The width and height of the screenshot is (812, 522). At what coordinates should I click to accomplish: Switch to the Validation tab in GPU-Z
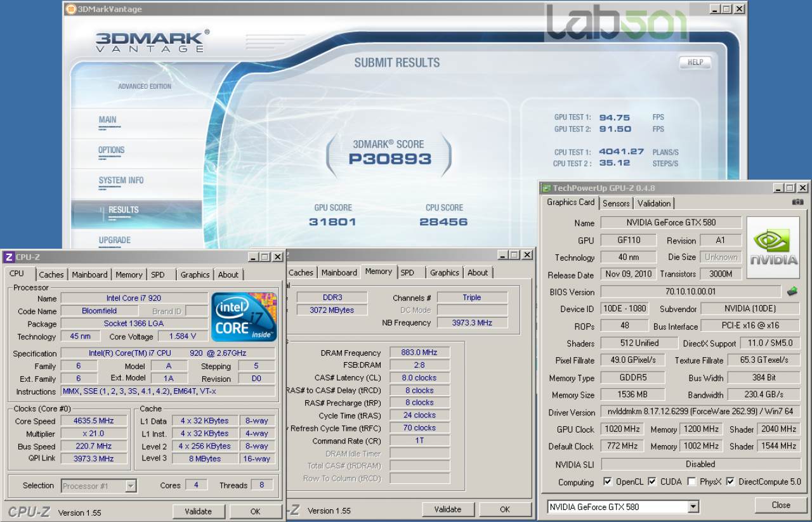pos(654,204)
